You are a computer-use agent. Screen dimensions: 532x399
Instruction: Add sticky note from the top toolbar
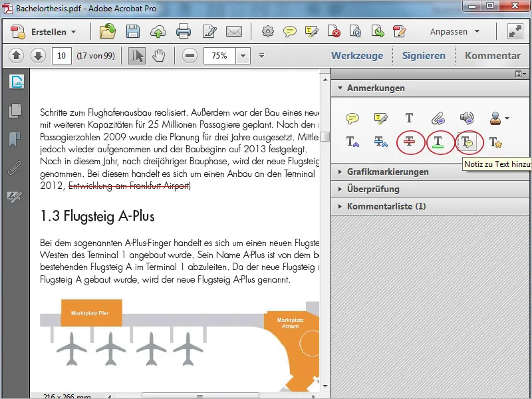pos(289,31)
